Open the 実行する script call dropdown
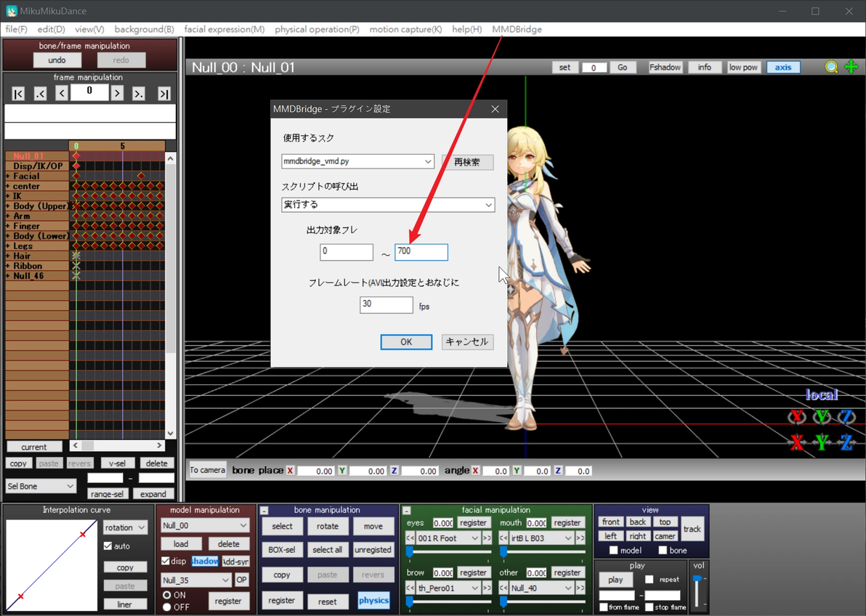 [388, 204]
